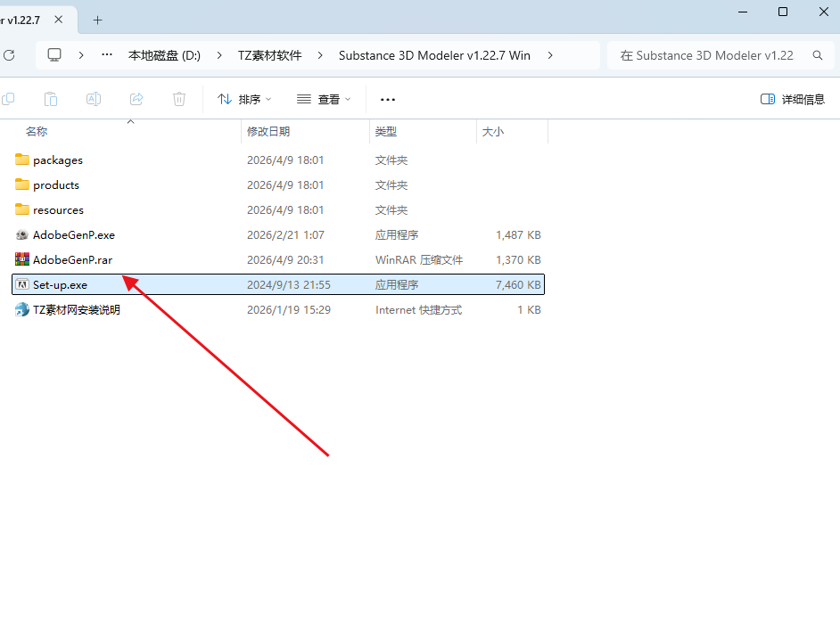Image resolution: width=840 pixels, height=631 pixels.
Task: Expand chevron after TZ素材软件
Action: [320, 55]
